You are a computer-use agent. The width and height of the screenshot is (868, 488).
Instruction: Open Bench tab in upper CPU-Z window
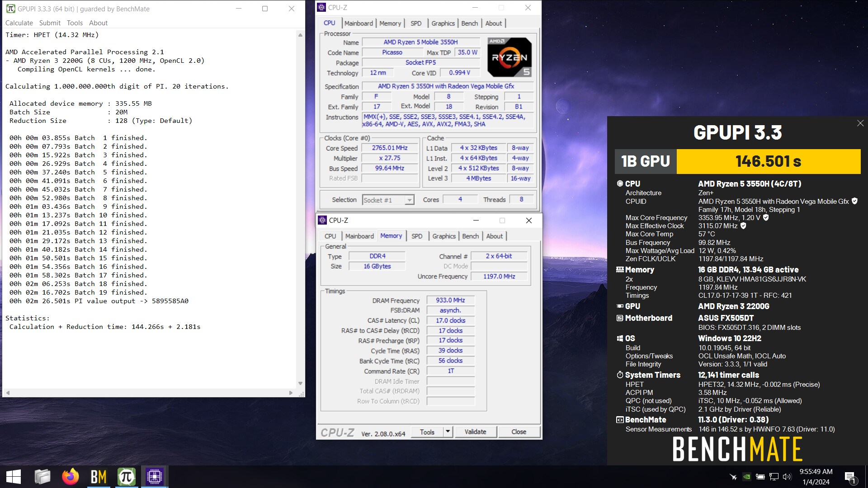pyautogui.click(x=470, y=23)
